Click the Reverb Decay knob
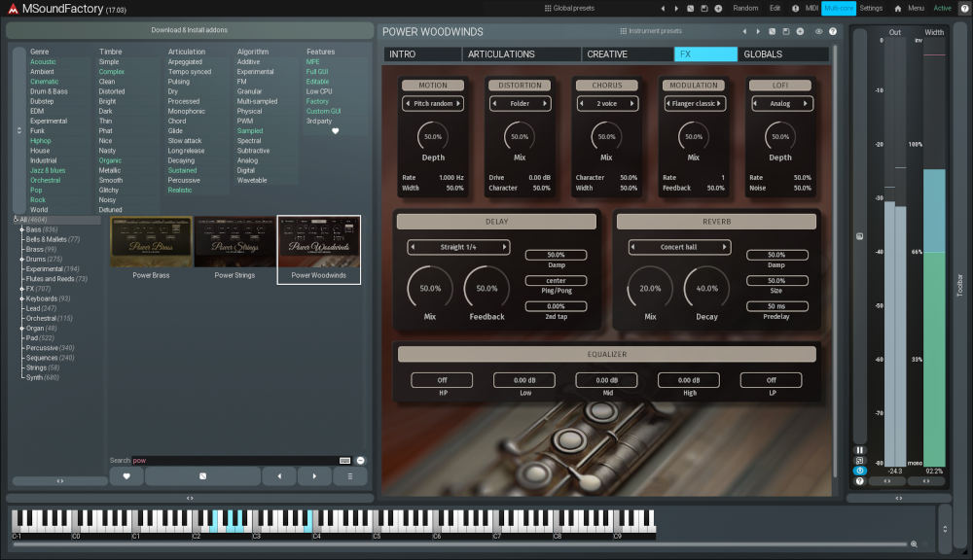This screenshot has height=560, width=973. tap(706, 288)
